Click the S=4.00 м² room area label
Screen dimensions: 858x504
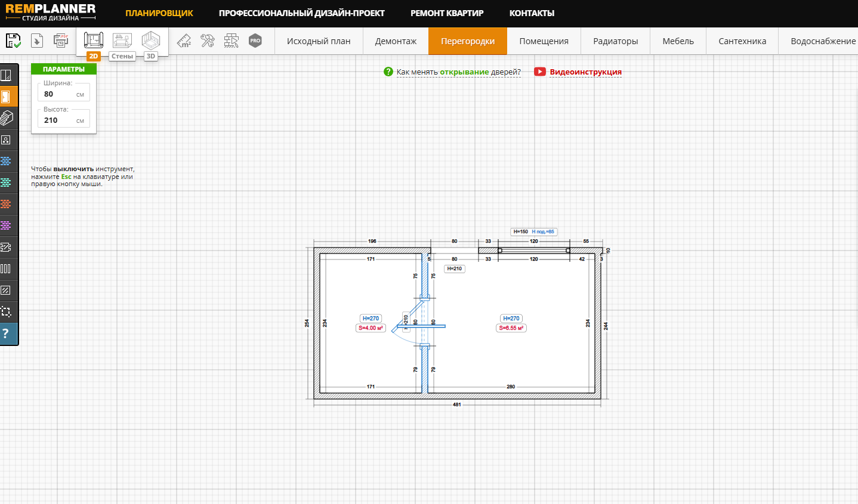click(371, 328)
